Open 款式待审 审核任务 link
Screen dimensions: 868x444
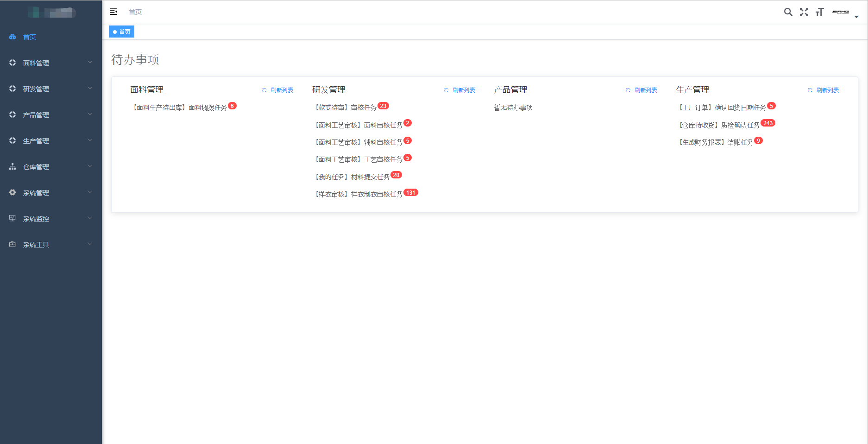pyautogui.click(x=346, y=108)
